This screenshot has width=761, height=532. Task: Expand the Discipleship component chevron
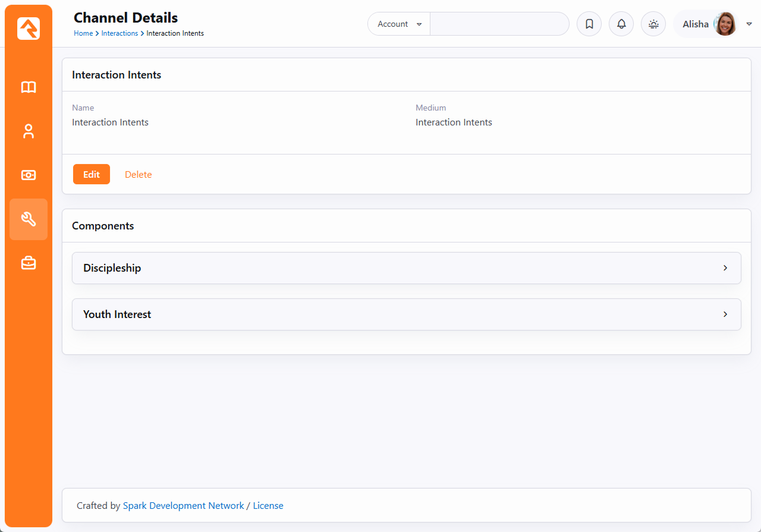[725, 268]
